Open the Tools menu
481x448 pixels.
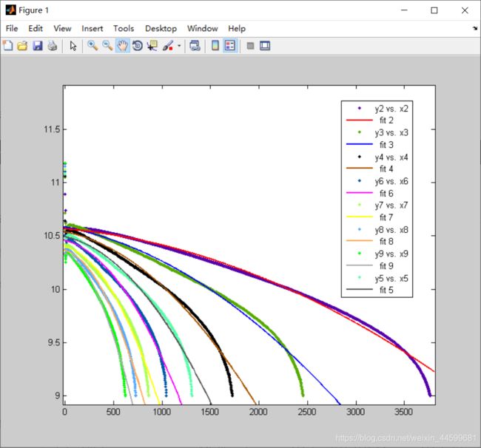[x=124, y=29]
